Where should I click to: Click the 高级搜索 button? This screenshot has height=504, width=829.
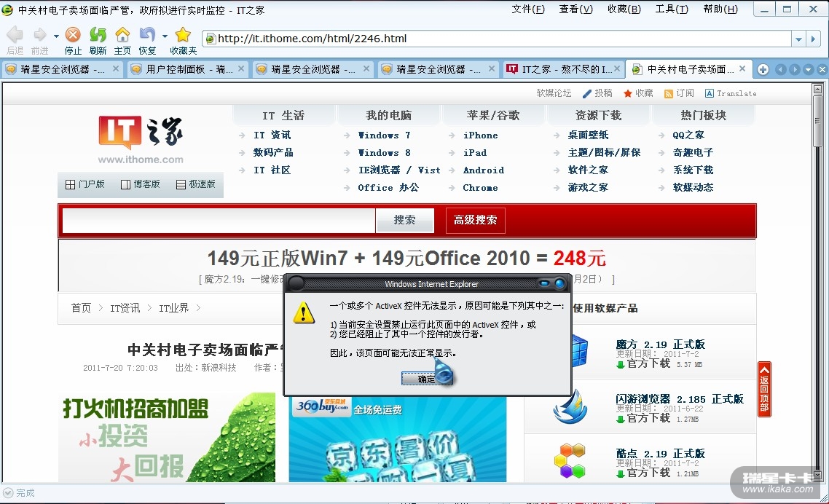[x=475, y=220]
